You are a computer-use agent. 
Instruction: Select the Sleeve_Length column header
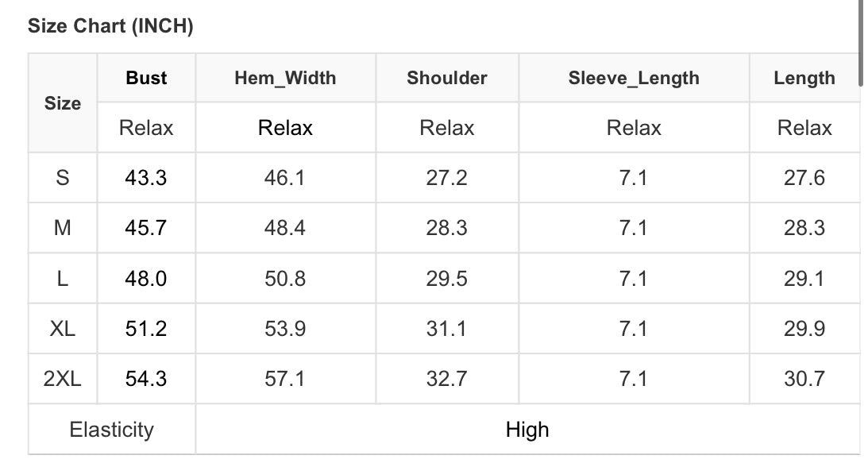click(x=633, y=78)
